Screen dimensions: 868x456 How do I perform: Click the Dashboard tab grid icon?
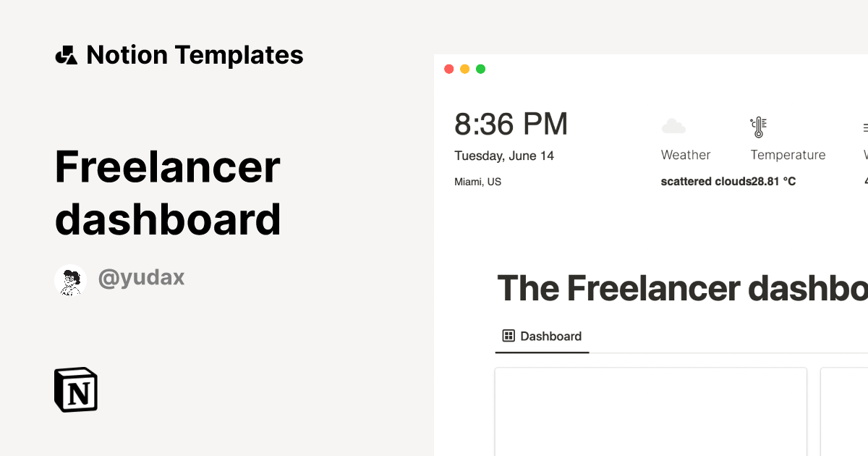(509, 336)
